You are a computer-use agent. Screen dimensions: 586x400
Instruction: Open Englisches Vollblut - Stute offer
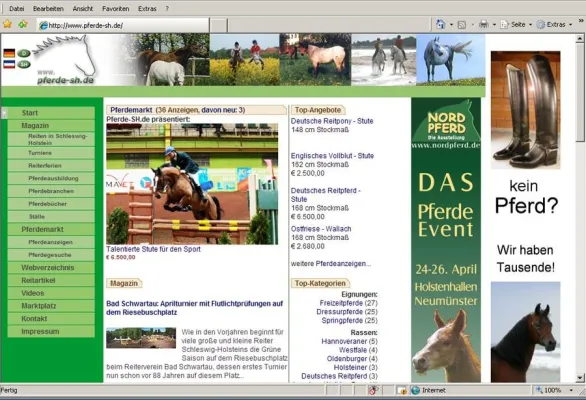coord(332,156)
